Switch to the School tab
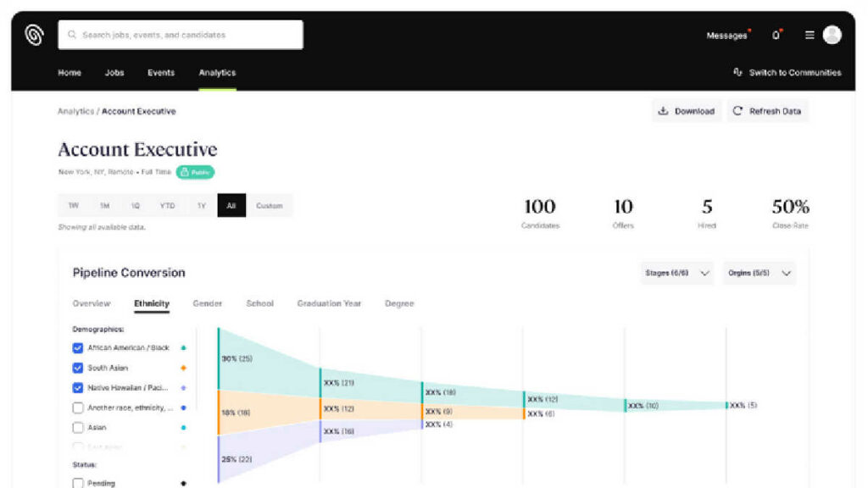The width and height of the screenshot is (868, 488). 259,303
